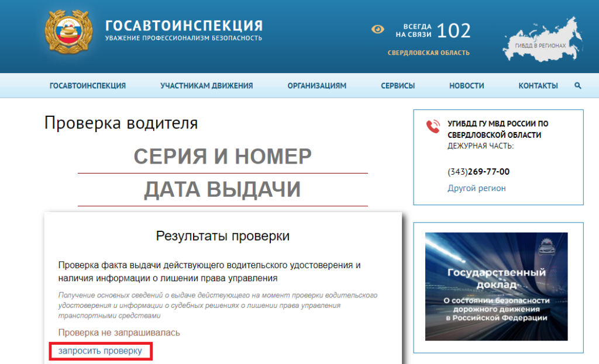599x364 pixels.
Task: Open the 'Государственный доклад' banner image
Action: (496, 286)
